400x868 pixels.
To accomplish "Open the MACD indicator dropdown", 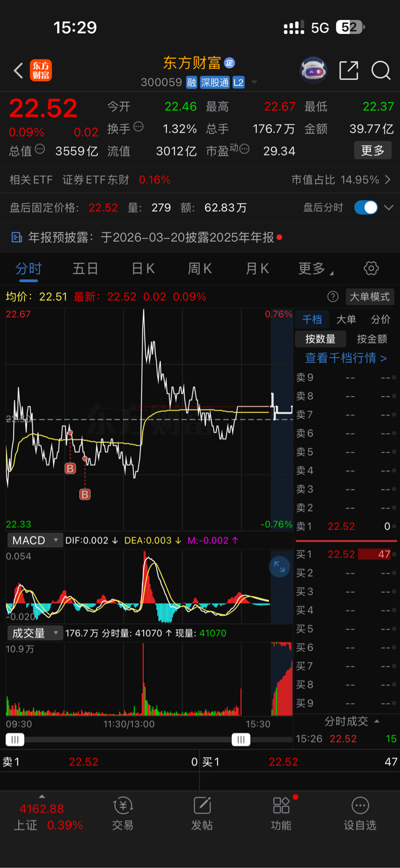I will pyautogui.click(x=35, y=540).
